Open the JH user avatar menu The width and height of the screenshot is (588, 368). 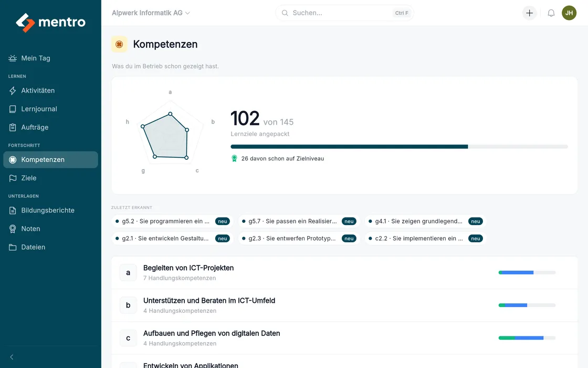[x=569, y=13]
